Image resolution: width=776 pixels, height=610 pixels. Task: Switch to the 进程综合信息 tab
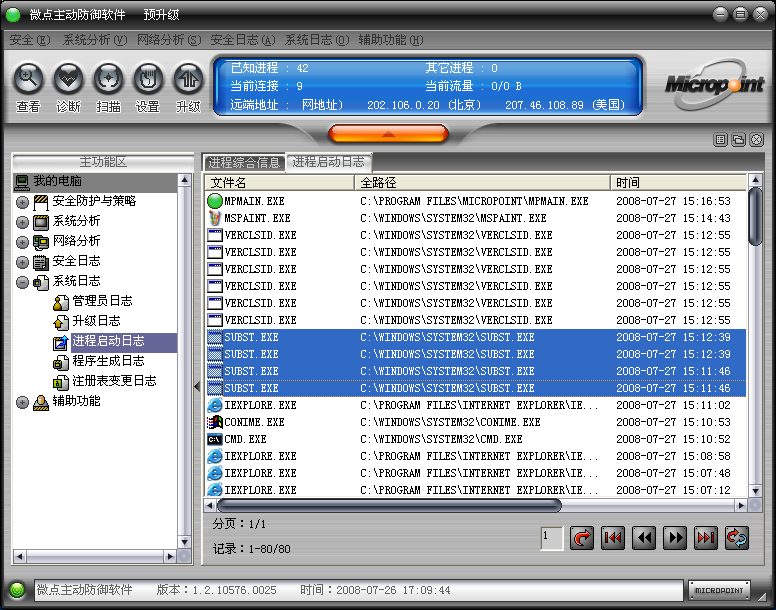[244, 163]
